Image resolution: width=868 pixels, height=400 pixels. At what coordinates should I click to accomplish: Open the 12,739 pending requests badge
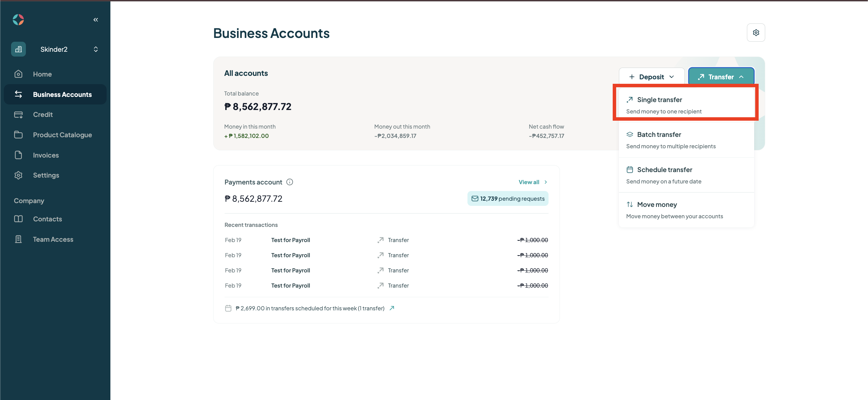click(508, 199)
